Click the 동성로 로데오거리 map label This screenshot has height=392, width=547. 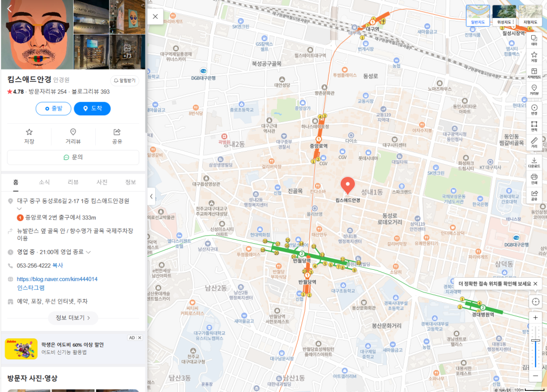[x=390, y=219]
